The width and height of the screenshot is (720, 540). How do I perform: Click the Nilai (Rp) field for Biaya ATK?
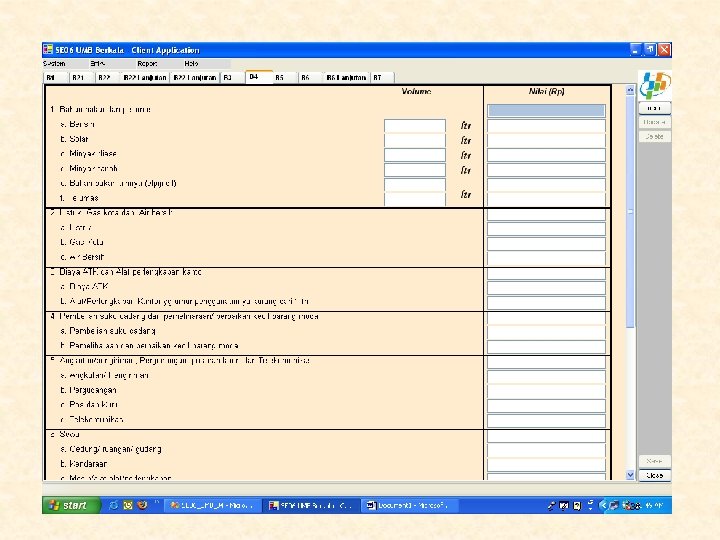pos(546,288)
